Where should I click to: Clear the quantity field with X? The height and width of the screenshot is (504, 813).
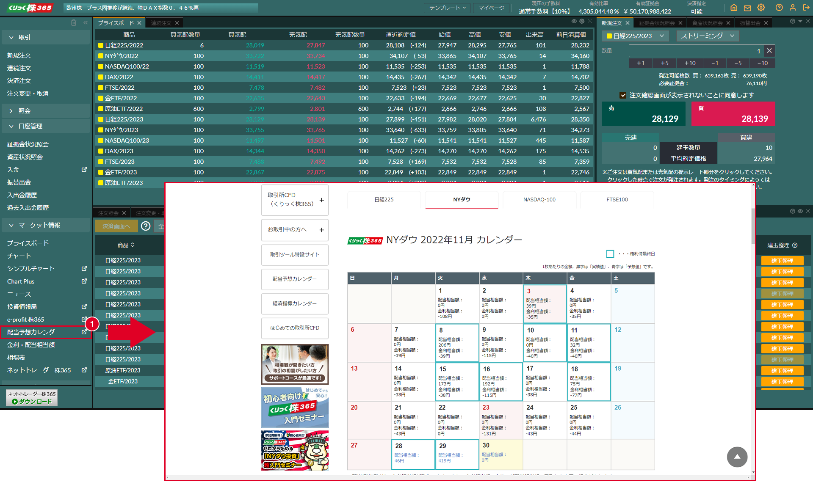769,51
